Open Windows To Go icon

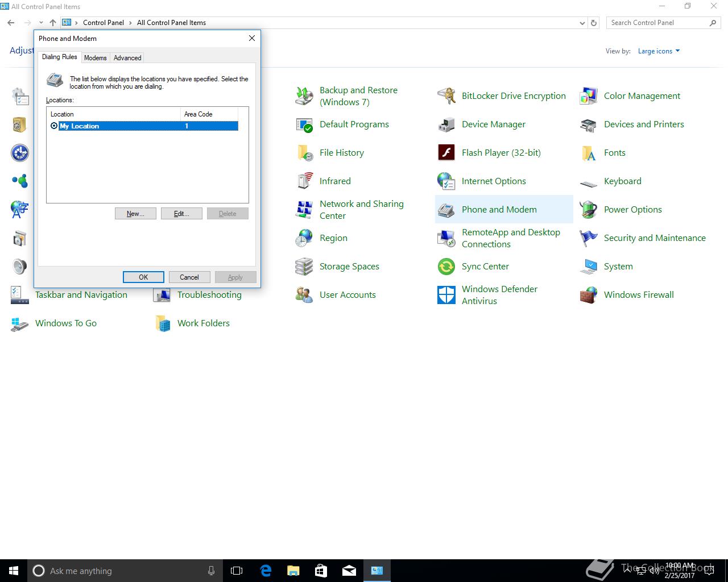(20, 323)
